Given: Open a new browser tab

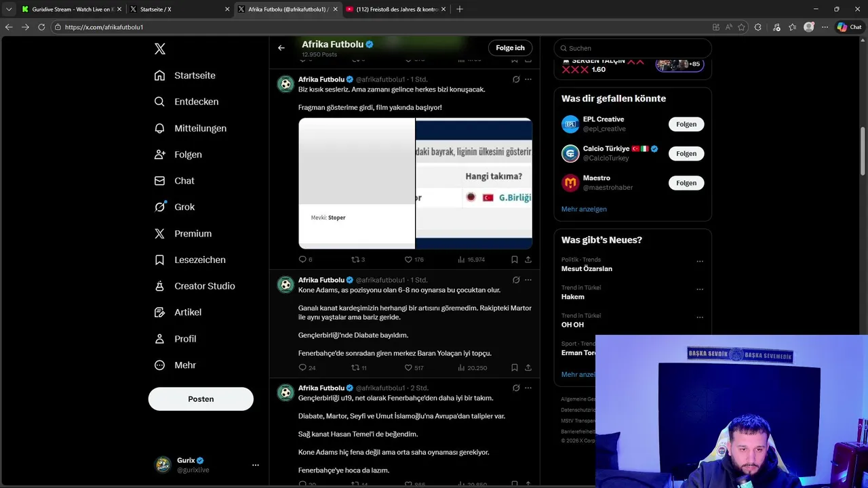Looking at the screenshot, I should tap(460, 9).
